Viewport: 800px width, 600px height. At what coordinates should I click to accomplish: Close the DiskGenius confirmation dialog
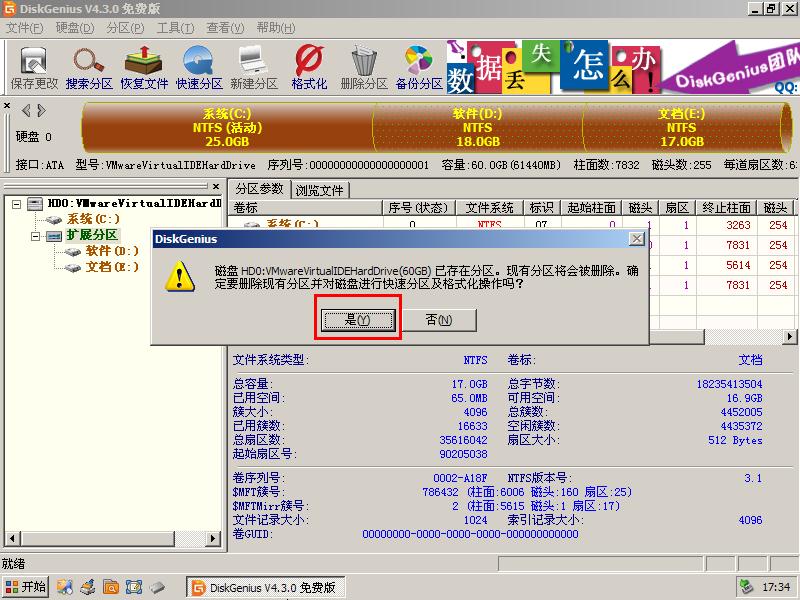(x=636, y=239)
